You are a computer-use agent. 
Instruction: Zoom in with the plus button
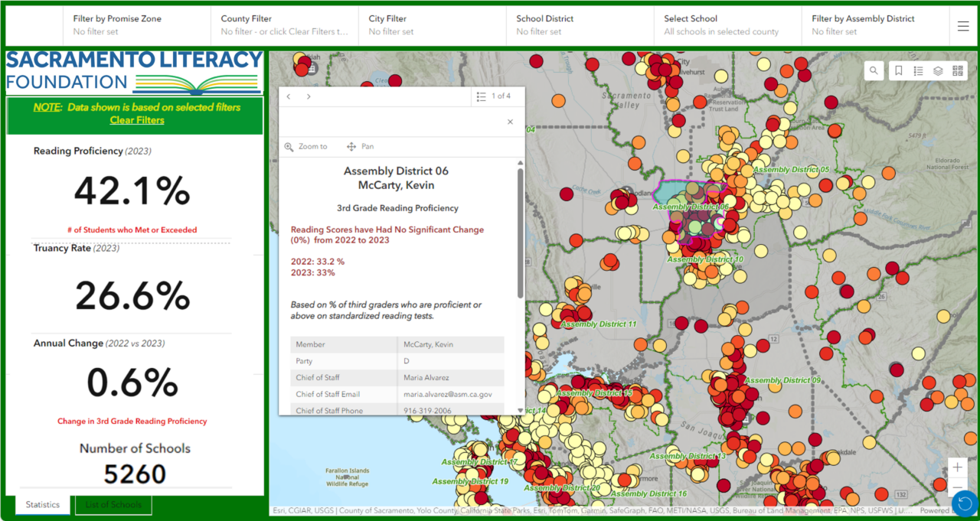click(x=957, y=467)
